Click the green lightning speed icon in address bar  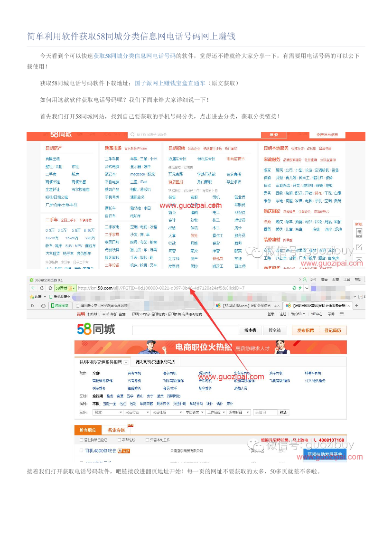coord(299,288)
